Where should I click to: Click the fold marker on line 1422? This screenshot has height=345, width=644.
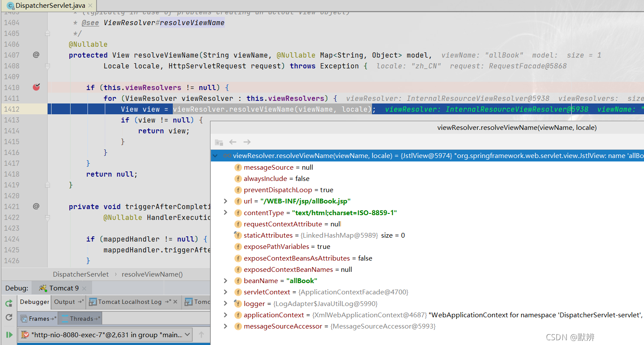pos(48,217)
